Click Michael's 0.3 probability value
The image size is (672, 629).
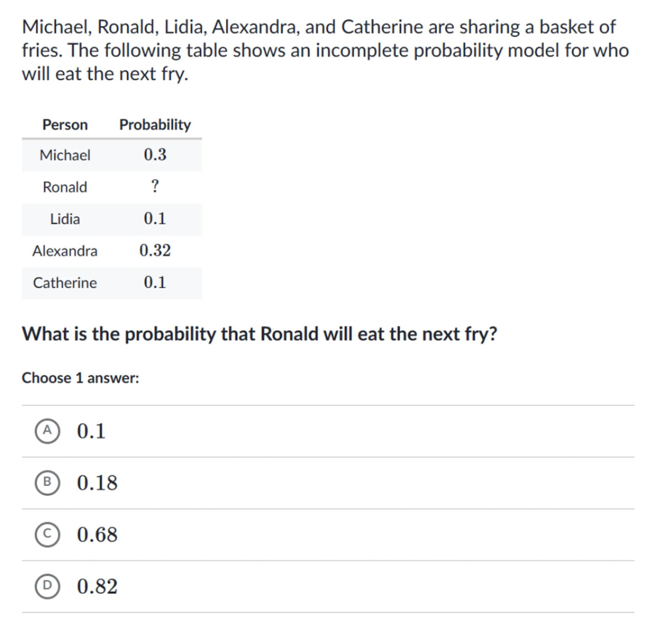[x=155, y=155]
